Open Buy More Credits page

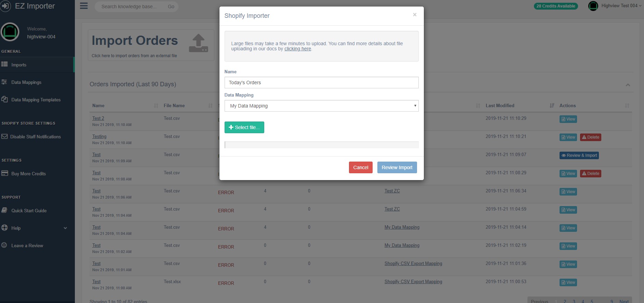(28, 174)
